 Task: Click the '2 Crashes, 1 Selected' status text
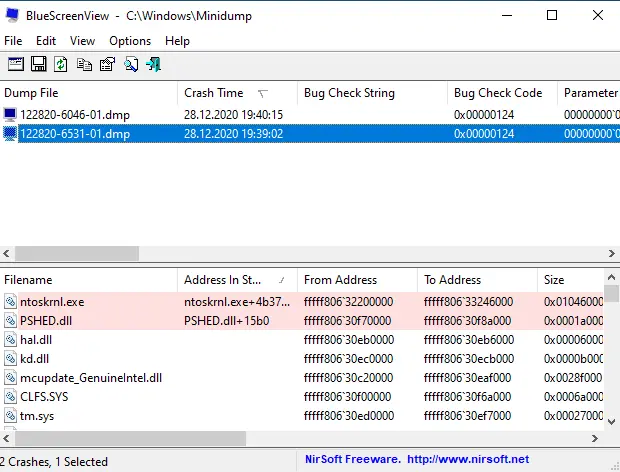[x=54, y=462]
